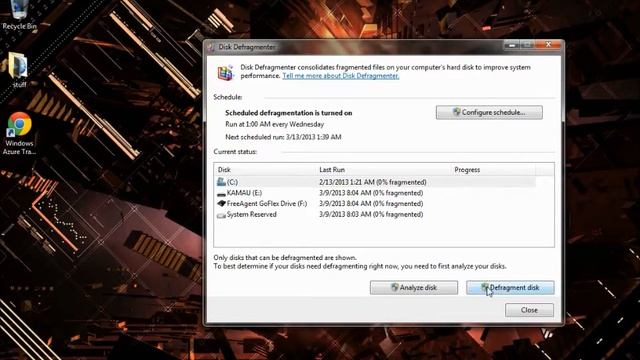
Task: Minimize the Disk Defragmenter window
Action: (x=511, y=45)
